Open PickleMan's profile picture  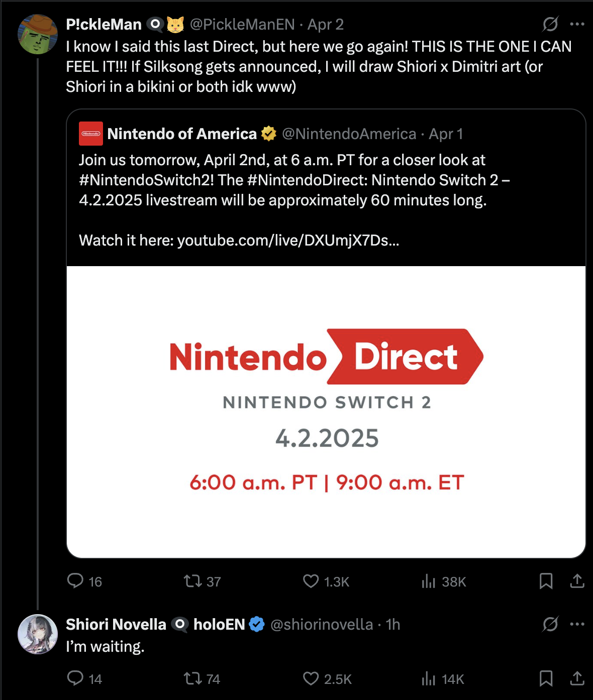(x=38, y=34)
